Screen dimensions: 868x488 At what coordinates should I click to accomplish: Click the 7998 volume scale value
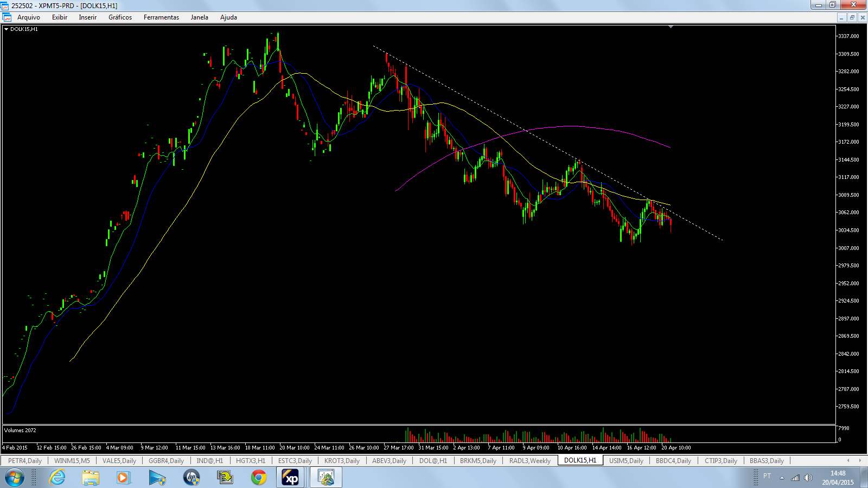844,428
